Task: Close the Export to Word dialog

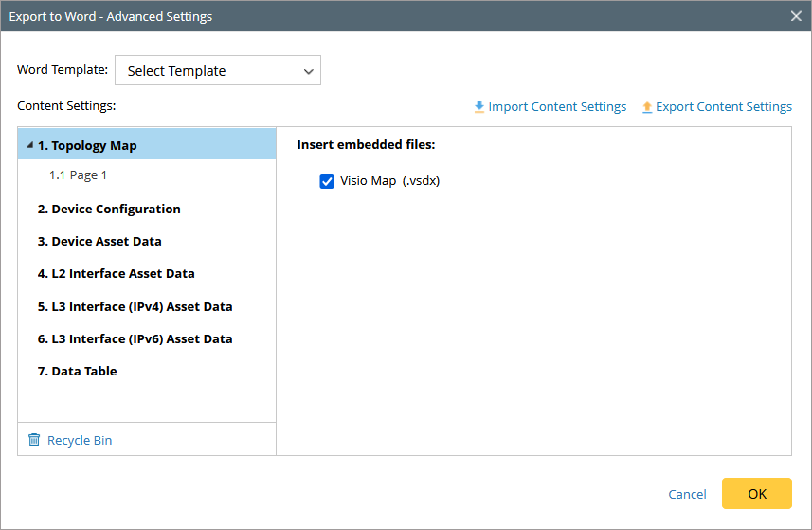Action: [x=797, y=16]
